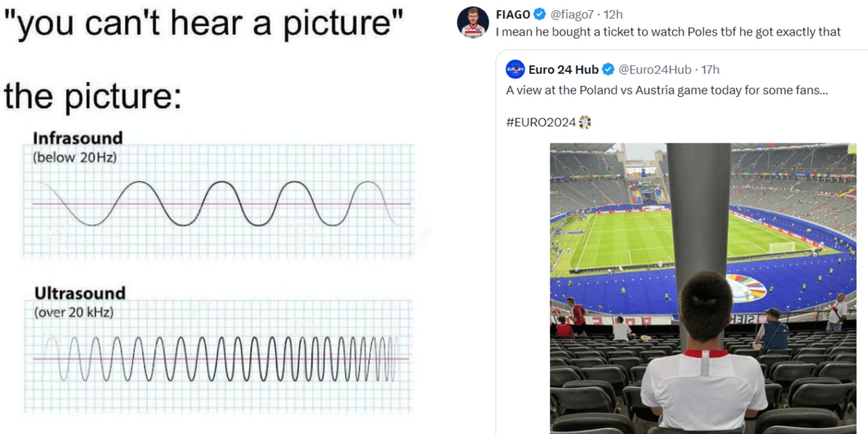
Task: Click the Euro 2024 logo emoji after the hashtag
Action: point(585,122)
